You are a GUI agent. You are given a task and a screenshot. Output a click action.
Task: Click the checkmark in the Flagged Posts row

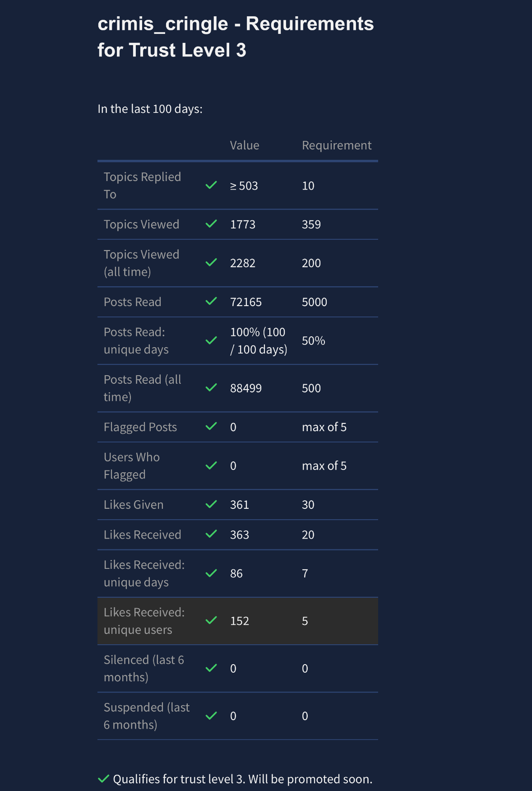pyautogui.click(x=211, y=426)
